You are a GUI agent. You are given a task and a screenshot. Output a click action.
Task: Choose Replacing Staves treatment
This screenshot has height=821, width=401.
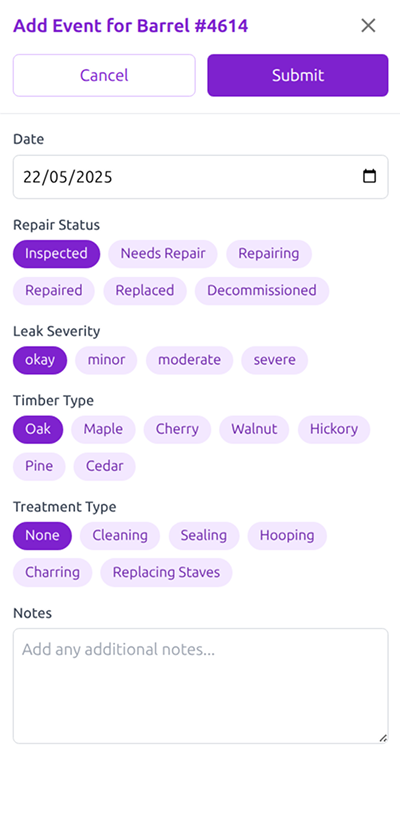[x=166, y=573]
